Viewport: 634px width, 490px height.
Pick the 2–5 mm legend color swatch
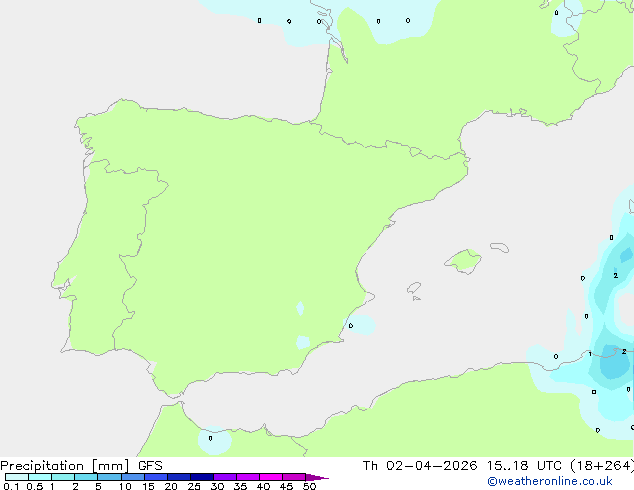pyautogui.click(x=86, y=477)
